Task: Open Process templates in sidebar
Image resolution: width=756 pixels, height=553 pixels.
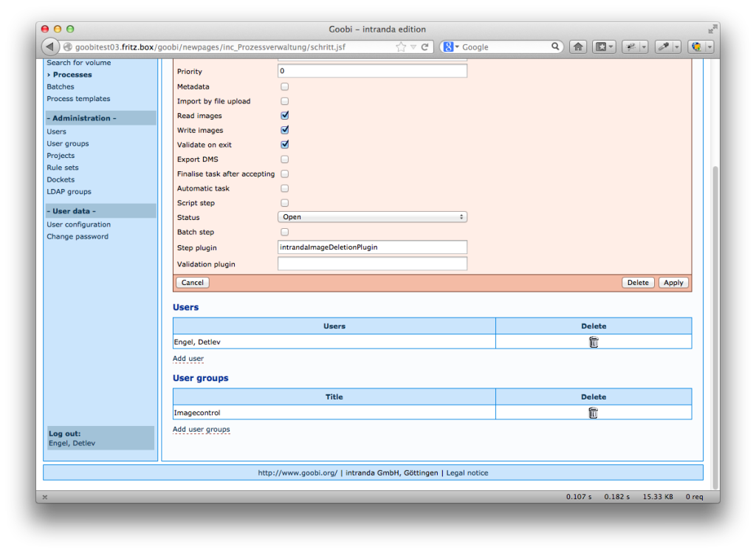Action: coord(78,99)
